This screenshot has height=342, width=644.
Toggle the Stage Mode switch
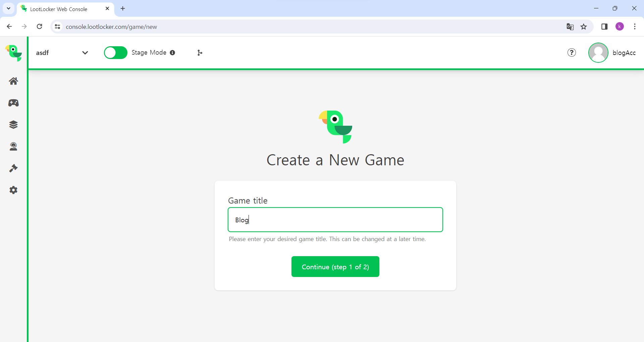coord(116,53)
